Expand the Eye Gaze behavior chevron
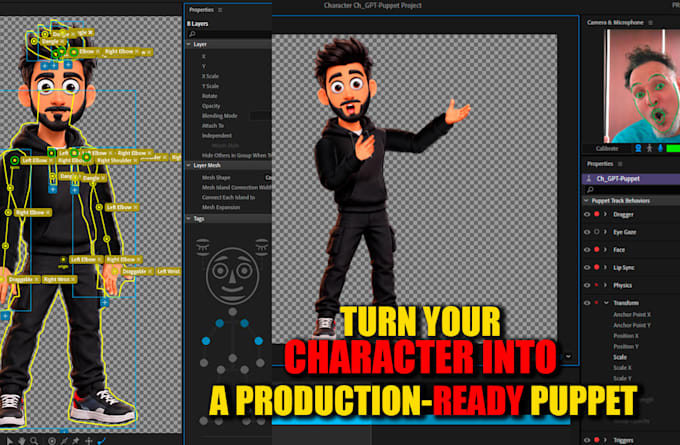The image size is (680, 445). (605, 232)
